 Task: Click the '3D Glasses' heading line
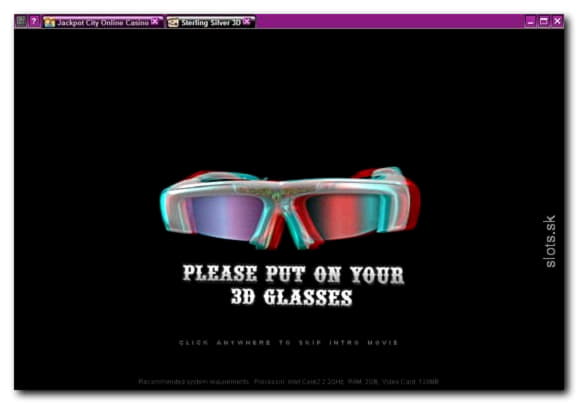point(291,297)
